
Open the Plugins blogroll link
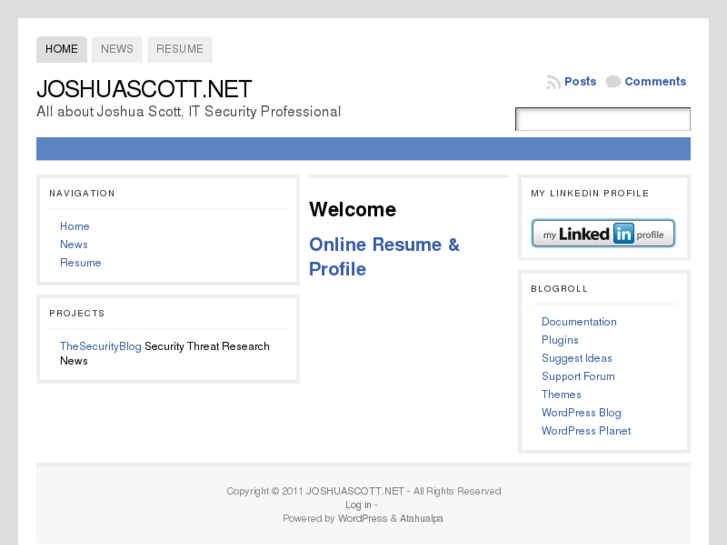point(560,340)
